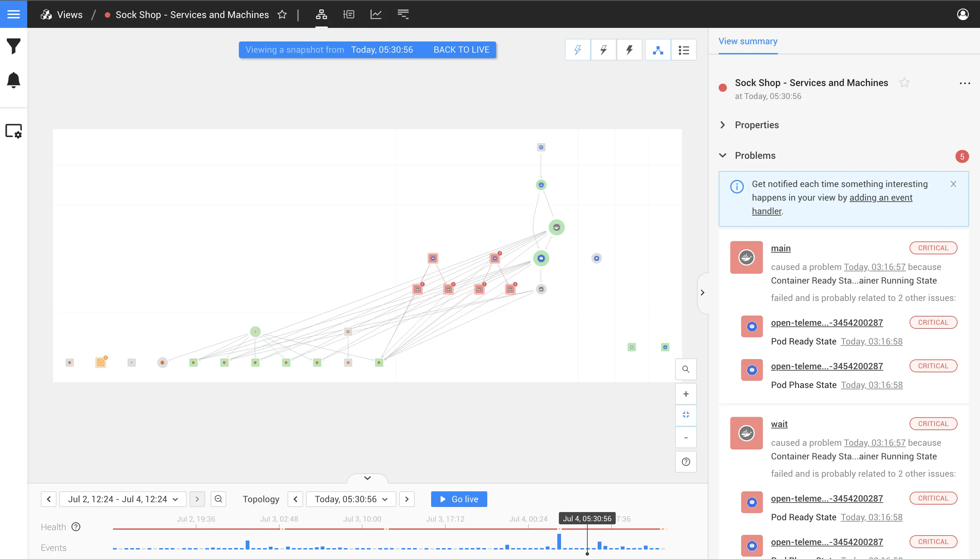Screen dimensions: 980x559
Task: Click BACK TO LIVE in snapshot banner
Action: (x=461, y=50)
